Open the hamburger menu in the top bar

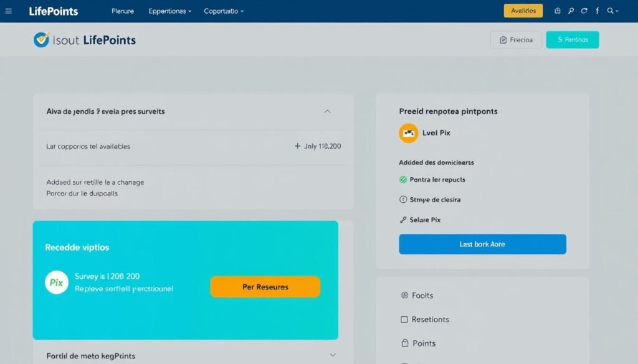pos(8,11)
